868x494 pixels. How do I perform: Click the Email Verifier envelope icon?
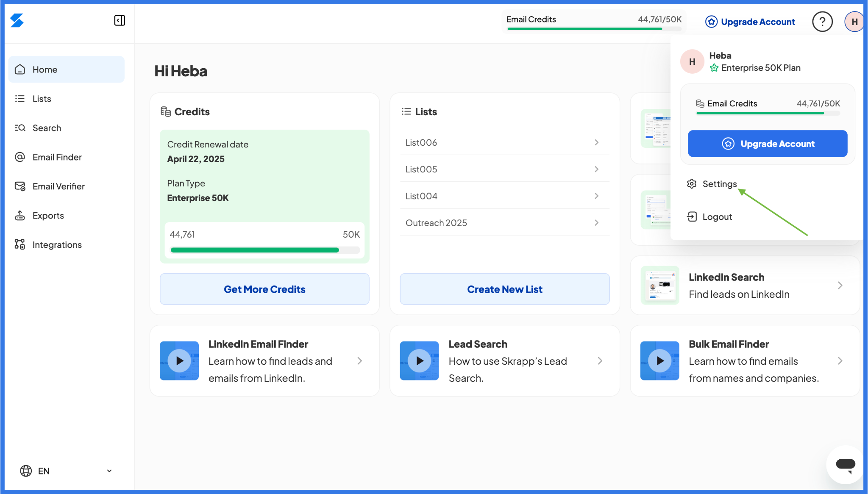(x=20, y=186)
